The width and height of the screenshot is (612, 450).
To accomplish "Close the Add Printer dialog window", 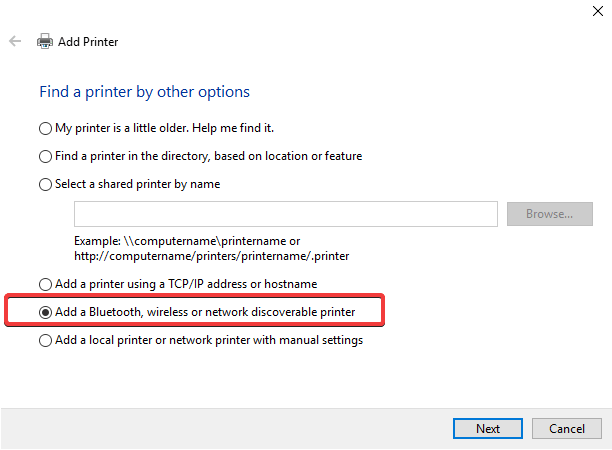I will tap(597, 10).
